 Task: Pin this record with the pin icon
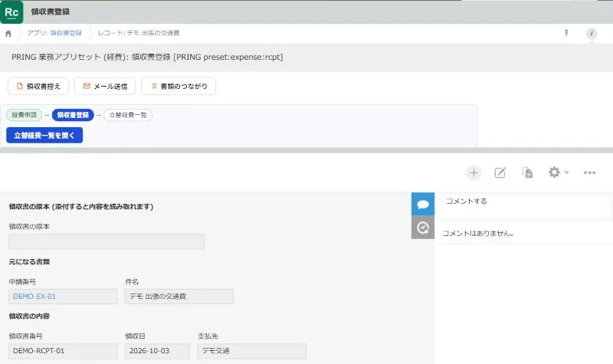point(566,33)
